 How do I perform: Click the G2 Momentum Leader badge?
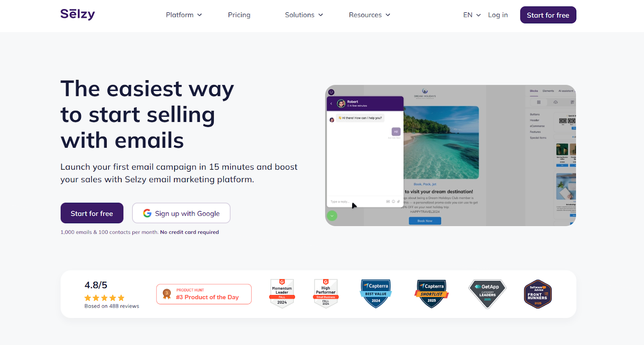point(282,294)
